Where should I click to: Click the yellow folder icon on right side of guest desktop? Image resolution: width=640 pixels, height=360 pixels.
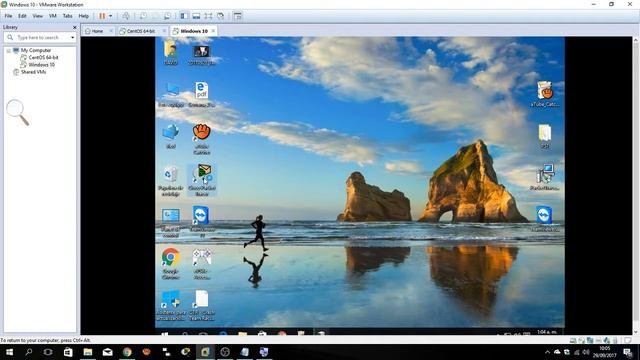point(544,136)
